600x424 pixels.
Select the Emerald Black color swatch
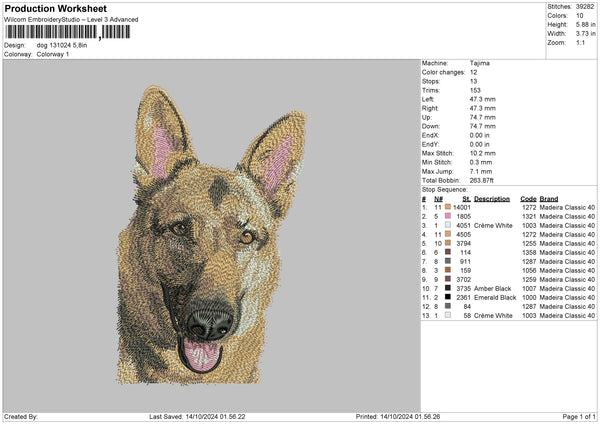(447, 297)
